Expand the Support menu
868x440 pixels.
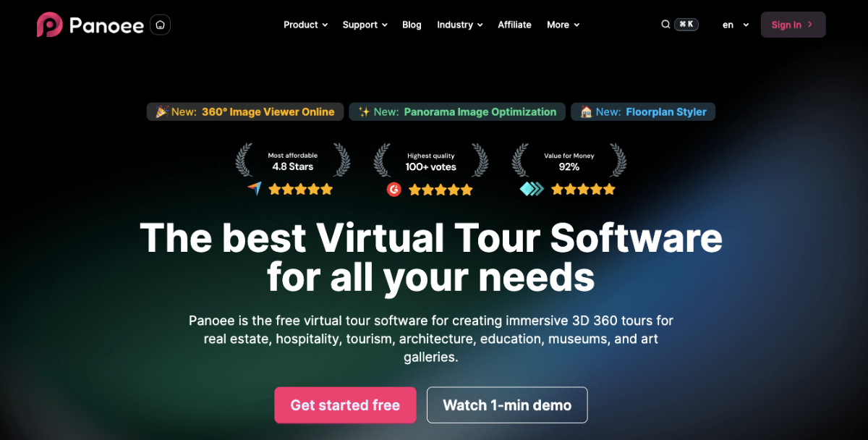click(365, 25)
